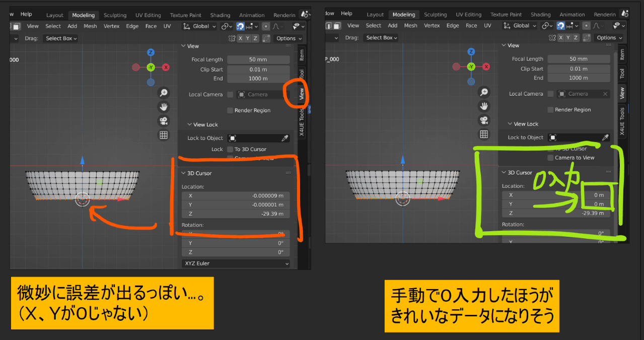The height and width of the screenshot is (340, 644).
Task: Enable Render Region checkbox in left screenshot
Action: coord(230,110)
